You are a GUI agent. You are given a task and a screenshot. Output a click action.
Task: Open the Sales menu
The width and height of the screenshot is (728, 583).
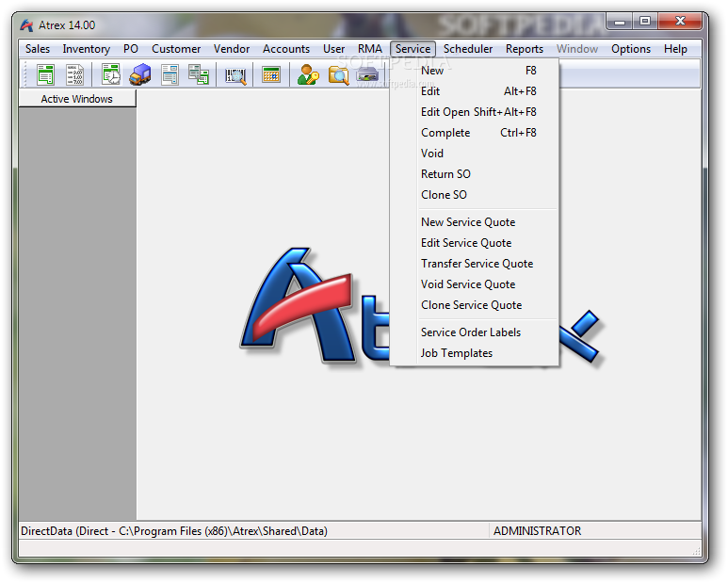click(x=38, y=49)
